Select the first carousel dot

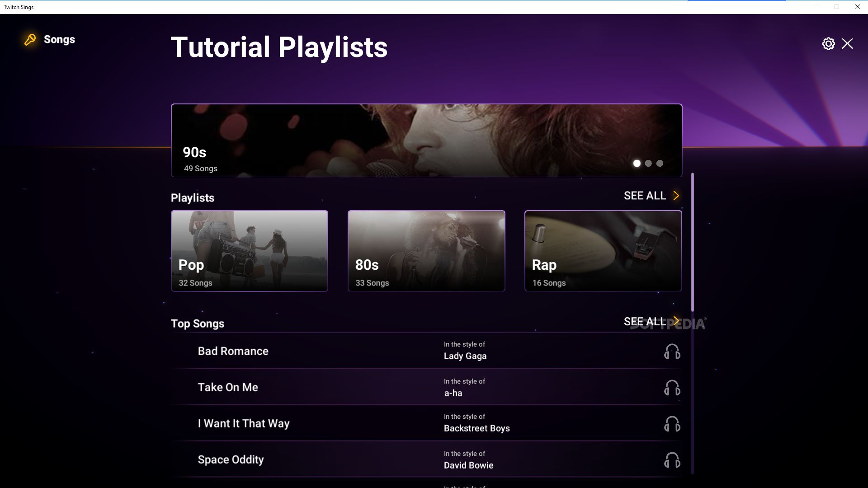click(637, 163)
